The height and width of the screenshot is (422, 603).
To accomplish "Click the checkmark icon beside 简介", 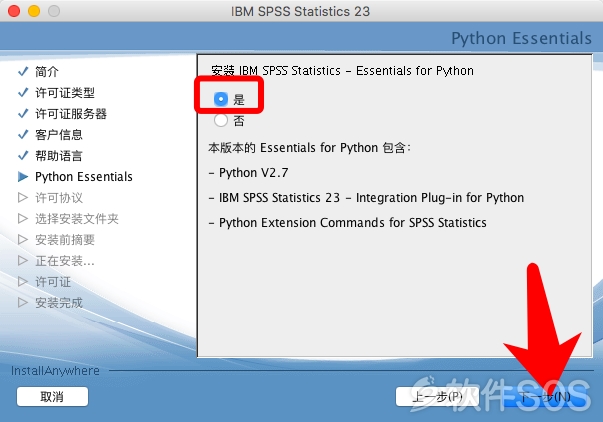I will (23, 72).
